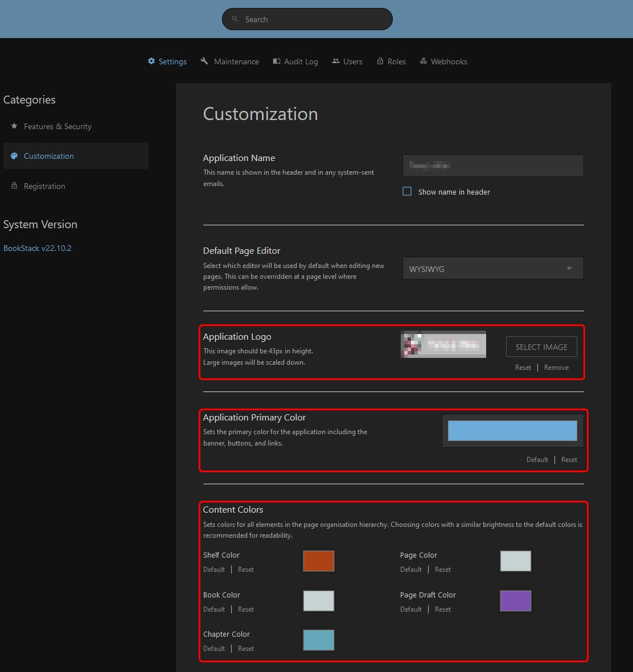The height and width of the screenshot is (672, 633).
Task: Click the SELECT IMAGE button
Action: click(541, 347)
